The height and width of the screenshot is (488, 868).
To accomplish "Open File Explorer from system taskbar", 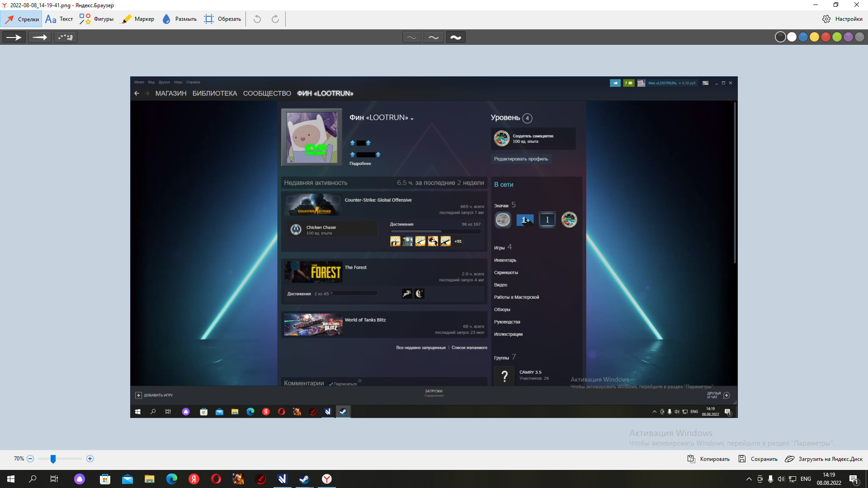I will (150, 479).
